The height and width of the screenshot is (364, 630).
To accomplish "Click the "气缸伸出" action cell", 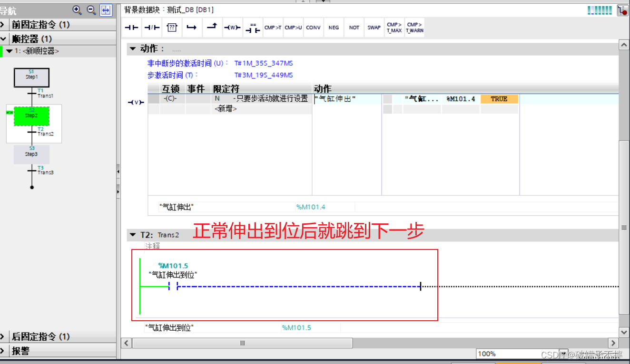I will 347,99.
